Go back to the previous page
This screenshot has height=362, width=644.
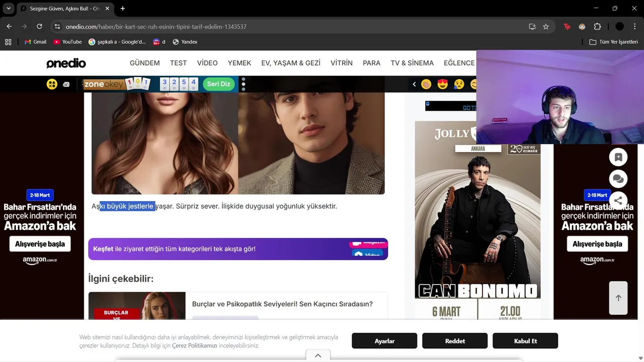coord(9,27)
